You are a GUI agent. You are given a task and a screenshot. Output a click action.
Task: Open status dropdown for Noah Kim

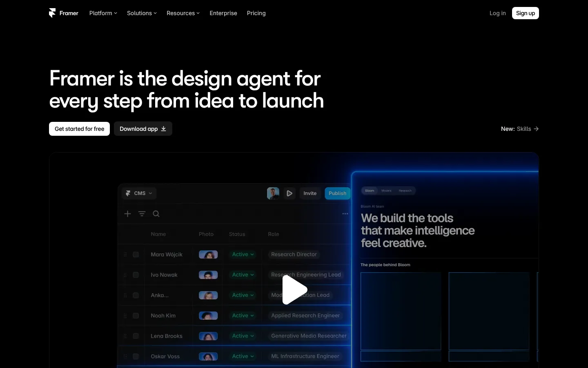[243, 316]
